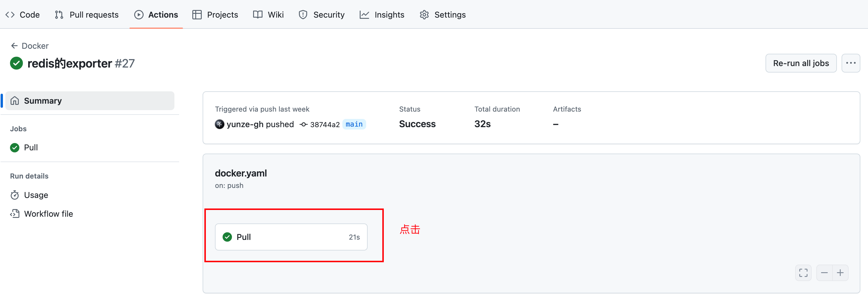868x296 pixels.
Task: Click the 32s total duration value
Action: [x=482, y=124]
